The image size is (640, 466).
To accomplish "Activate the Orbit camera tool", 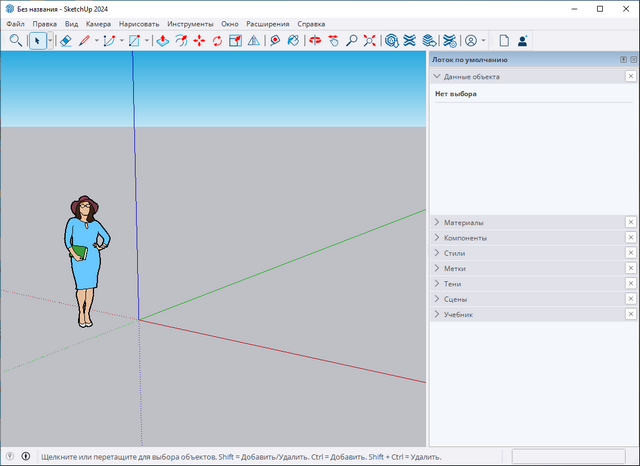I will 314,41.
